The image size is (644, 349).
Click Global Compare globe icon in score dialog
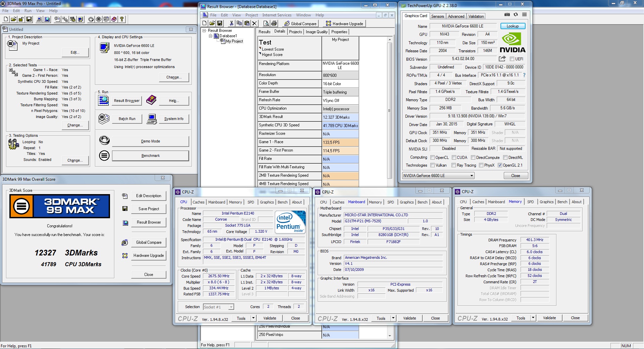pyautogui.click(x=125, y=242)
